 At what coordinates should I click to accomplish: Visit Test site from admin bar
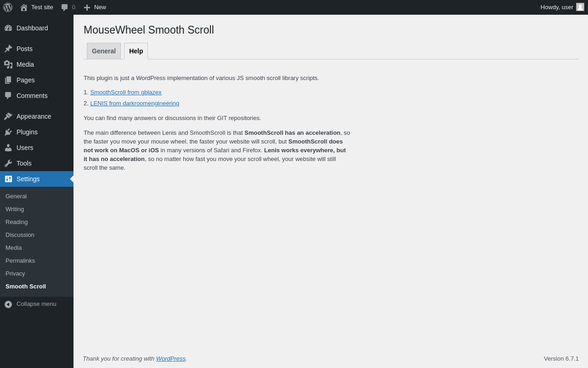pos(36,7)
